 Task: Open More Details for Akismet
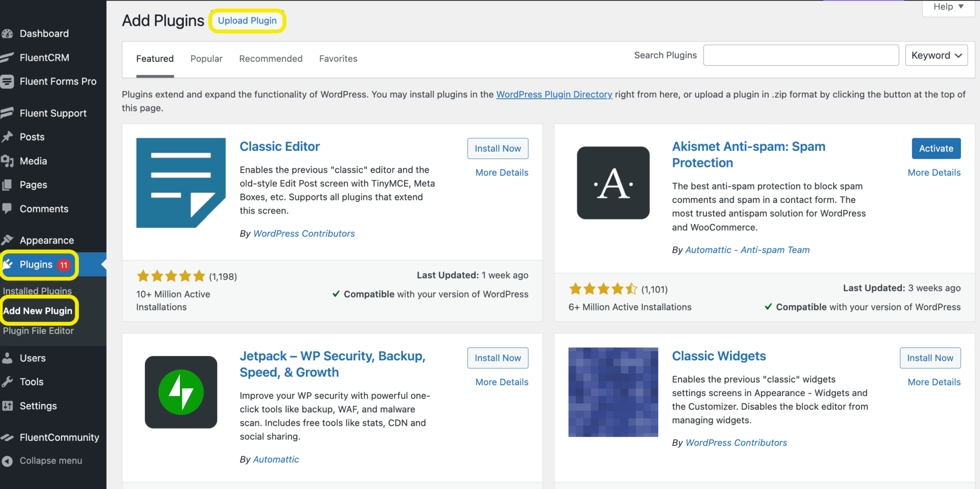(934, 173)
